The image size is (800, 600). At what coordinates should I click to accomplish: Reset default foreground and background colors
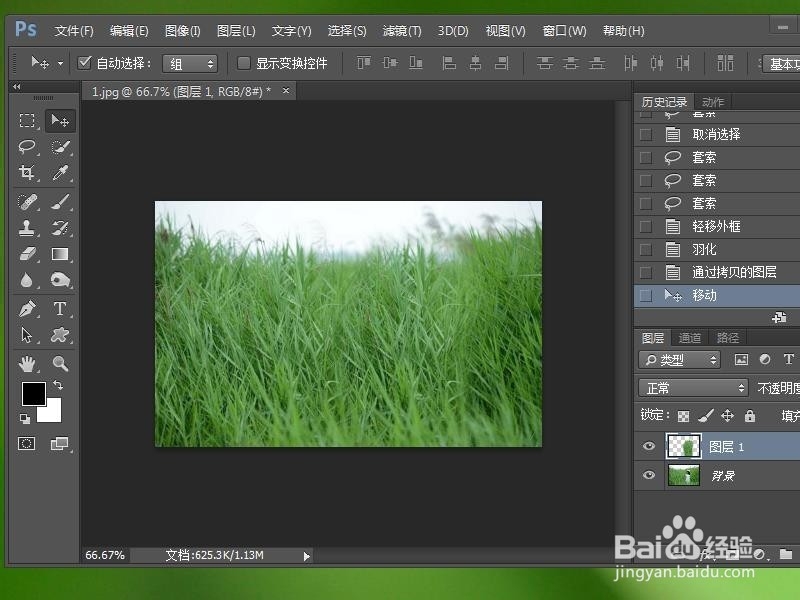click(24, 419)
